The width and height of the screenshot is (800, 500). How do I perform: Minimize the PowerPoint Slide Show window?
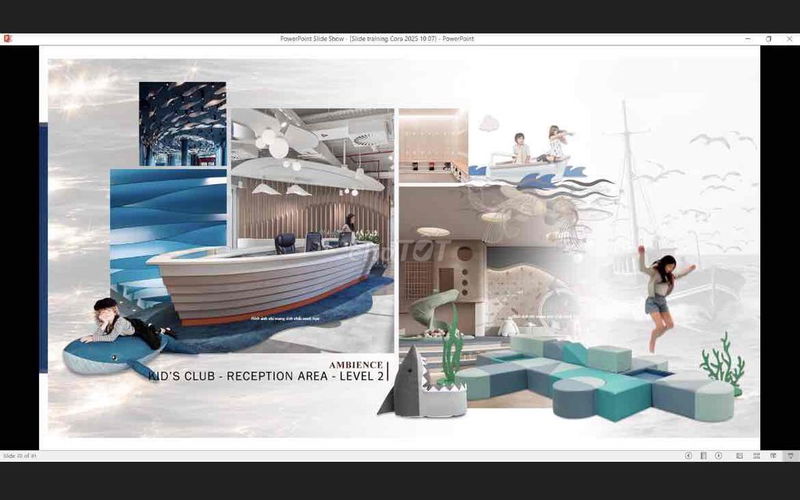[747, 38]
